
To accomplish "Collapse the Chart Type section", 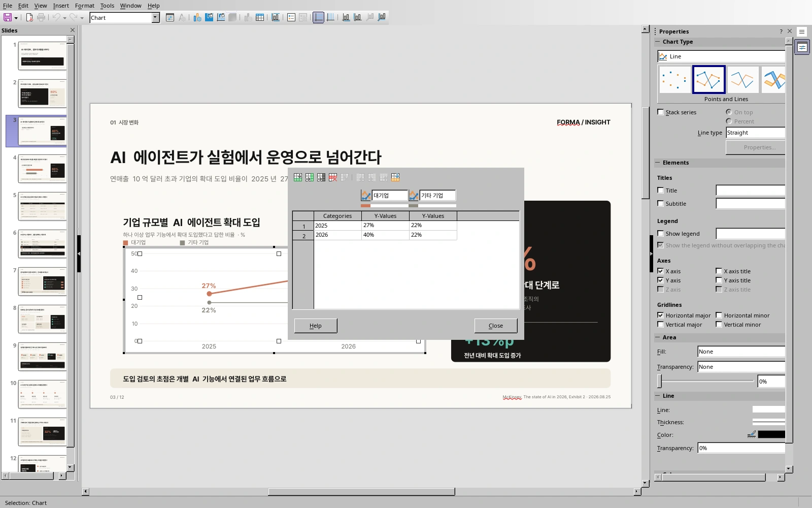I will [x=658, y=42].
